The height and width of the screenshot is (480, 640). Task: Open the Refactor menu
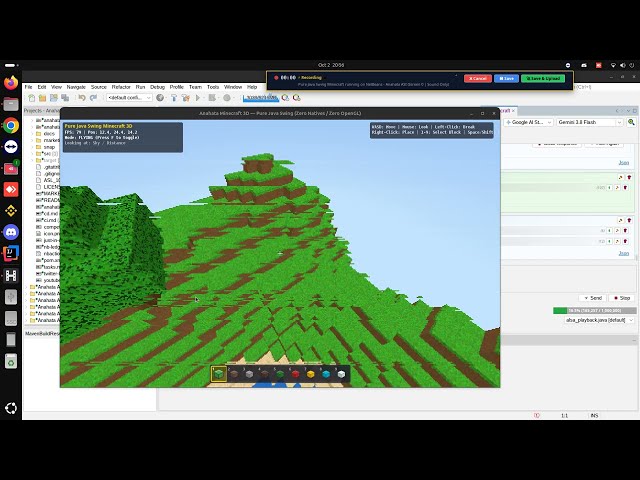121,87
